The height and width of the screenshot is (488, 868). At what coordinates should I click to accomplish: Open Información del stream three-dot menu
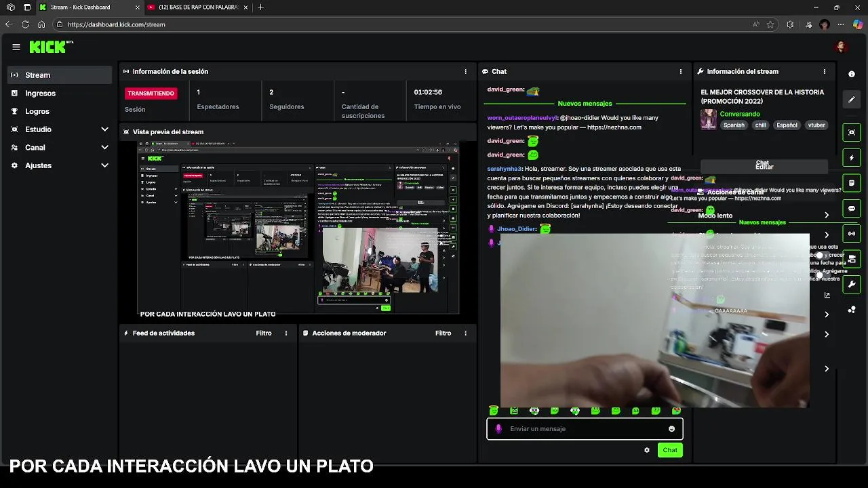(825, 71)
